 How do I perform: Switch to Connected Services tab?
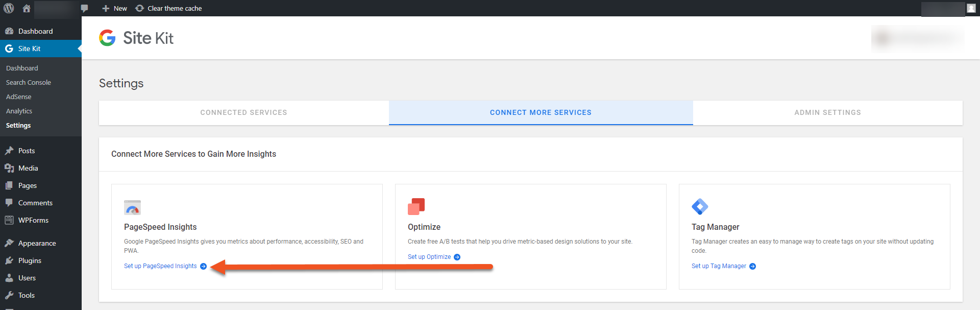click(243, 112)
